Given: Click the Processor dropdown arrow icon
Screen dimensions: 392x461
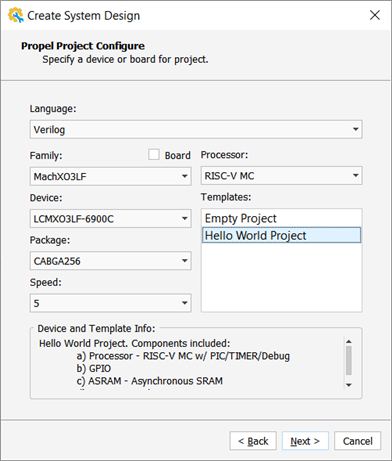Looking at the screenshot, I should coord(356,176).
